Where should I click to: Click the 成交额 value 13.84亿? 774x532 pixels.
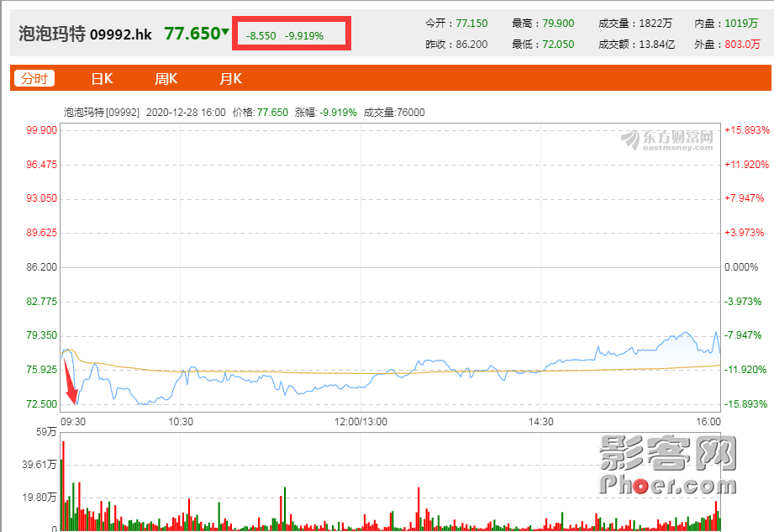657,45
